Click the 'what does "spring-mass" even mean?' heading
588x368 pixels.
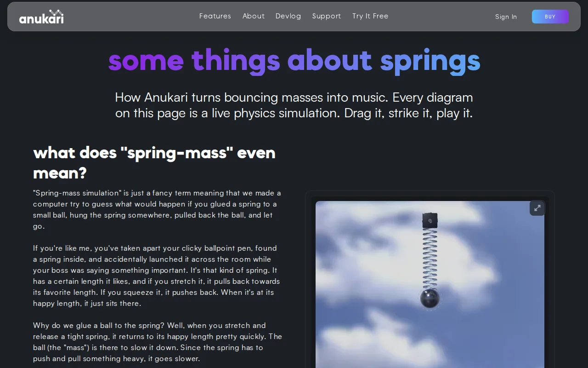[154, 163]
